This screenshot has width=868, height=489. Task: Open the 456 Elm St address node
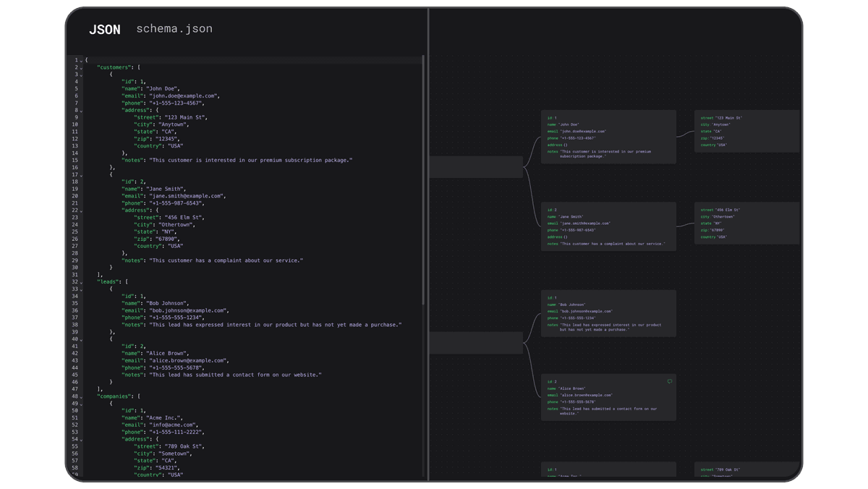click(x=746, y=222)
